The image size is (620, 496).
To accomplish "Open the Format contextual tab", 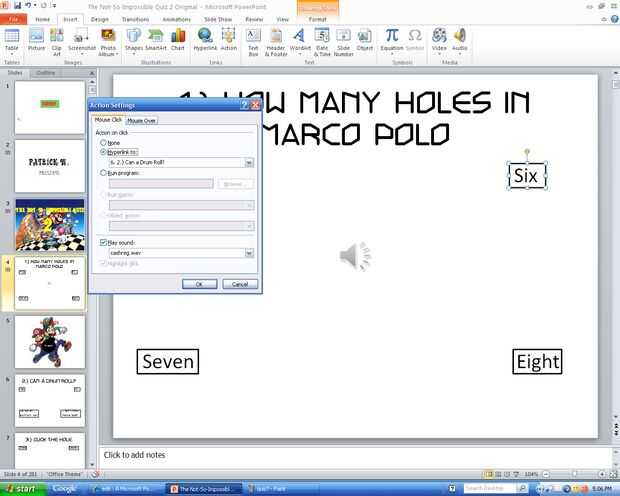I will point(318,19).
